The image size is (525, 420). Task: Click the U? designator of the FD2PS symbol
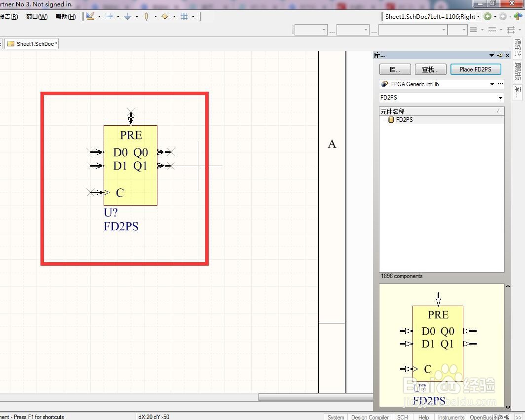tap(111, 212)
